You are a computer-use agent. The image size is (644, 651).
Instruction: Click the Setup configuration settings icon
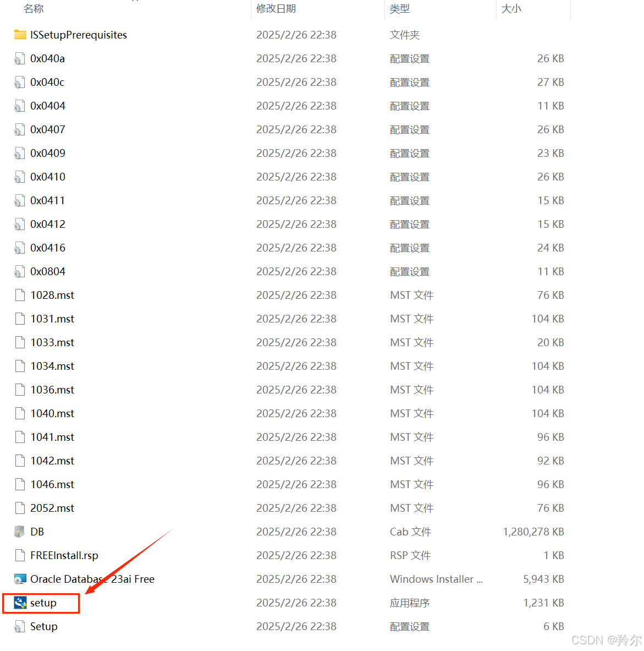(19, 626)
